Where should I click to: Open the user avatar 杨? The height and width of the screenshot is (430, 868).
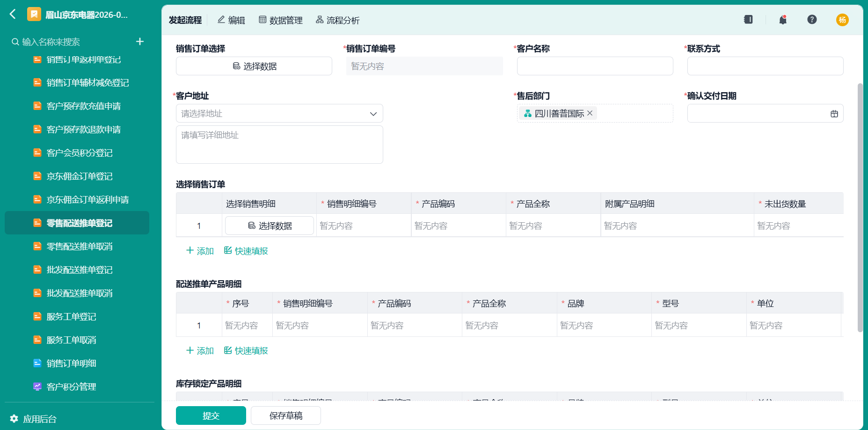point(842,20)
